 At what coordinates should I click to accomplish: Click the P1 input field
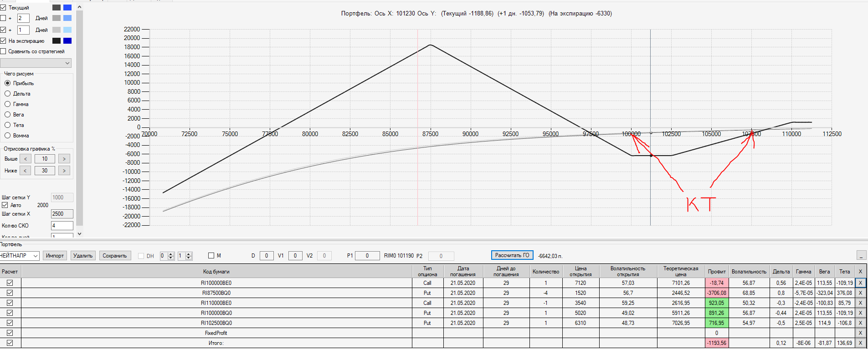pyautogui.click(x=367, y=256)
